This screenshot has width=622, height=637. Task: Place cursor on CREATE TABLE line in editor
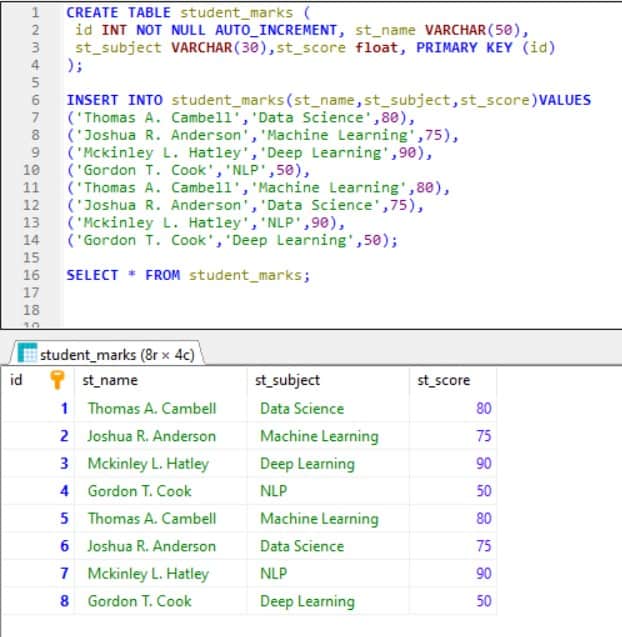pos(188,13)
